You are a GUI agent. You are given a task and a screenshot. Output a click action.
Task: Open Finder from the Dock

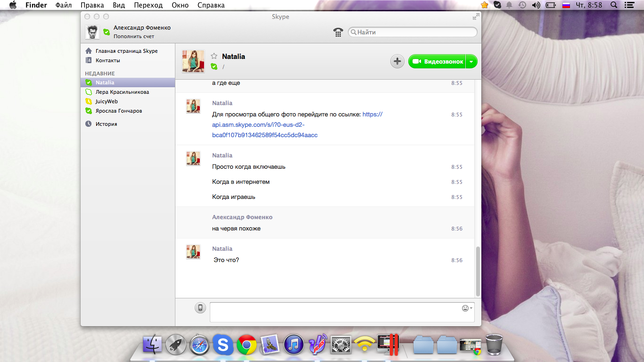[152, 345]
